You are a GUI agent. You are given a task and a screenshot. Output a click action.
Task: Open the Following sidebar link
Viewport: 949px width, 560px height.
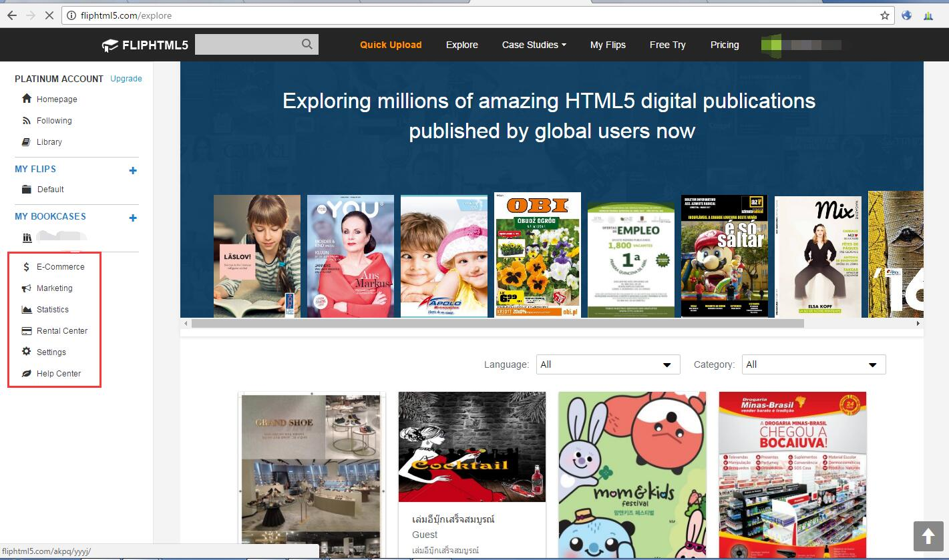(54, 121)
